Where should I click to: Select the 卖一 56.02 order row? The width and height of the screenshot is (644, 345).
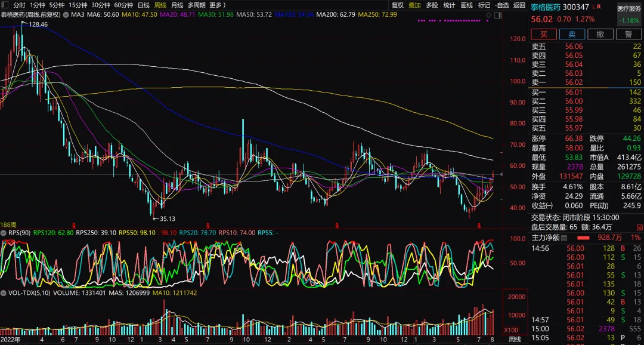point(586,82)
